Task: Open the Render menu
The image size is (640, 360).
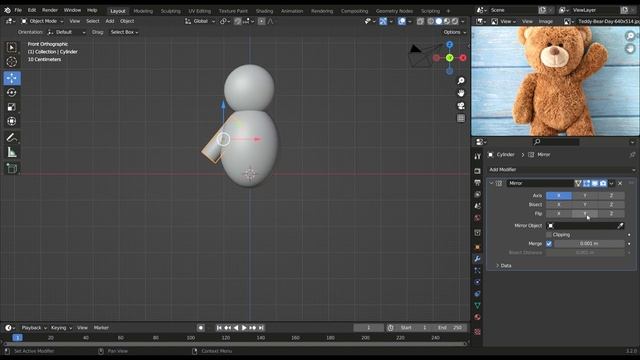Action: 50,10
